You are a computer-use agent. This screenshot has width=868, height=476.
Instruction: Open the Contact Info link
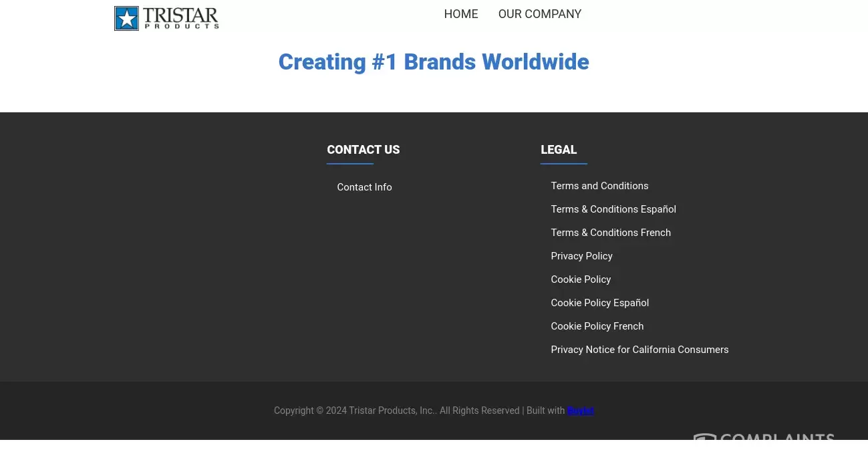tap(364, 187)
